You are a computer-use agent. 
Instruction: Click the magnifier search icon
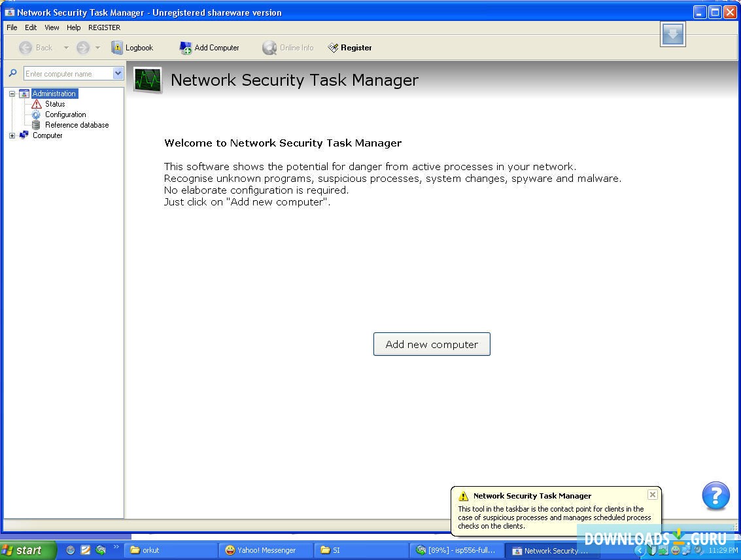(13, 73)
